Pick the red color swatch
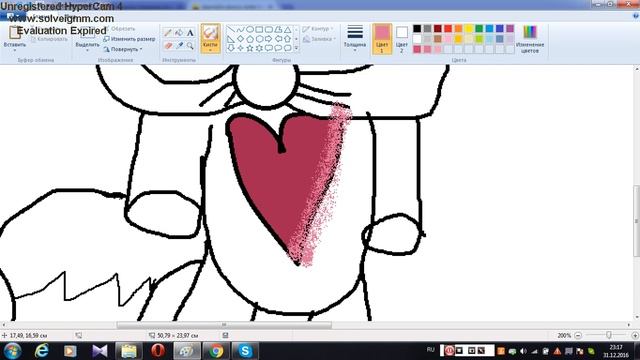The width and height of the screenshot is (640, 360). [448, 29]
